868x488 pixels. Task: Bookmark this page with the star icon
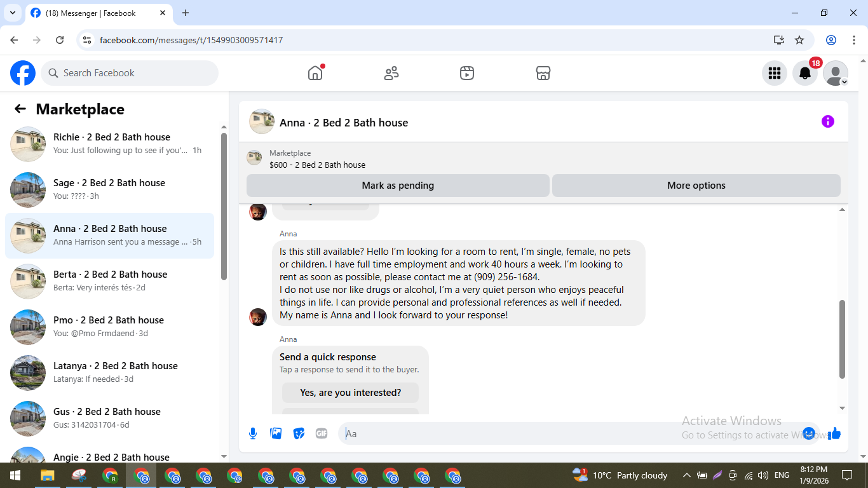point(799,40)
